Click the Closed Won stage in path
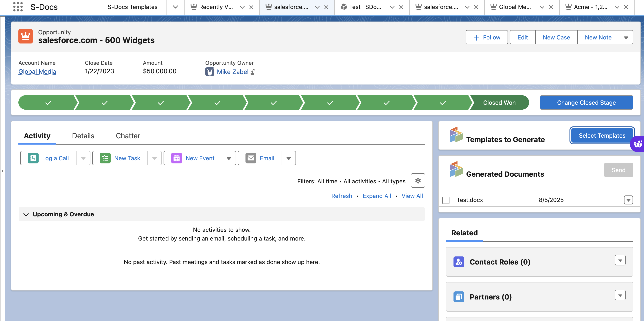Screen dimensions: 644x321 499,103
